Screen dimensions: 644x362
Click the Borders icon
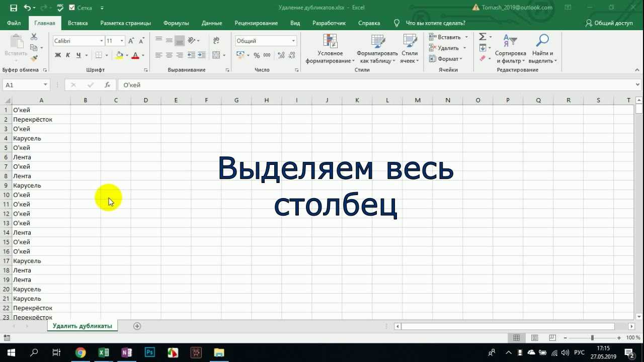99,55
